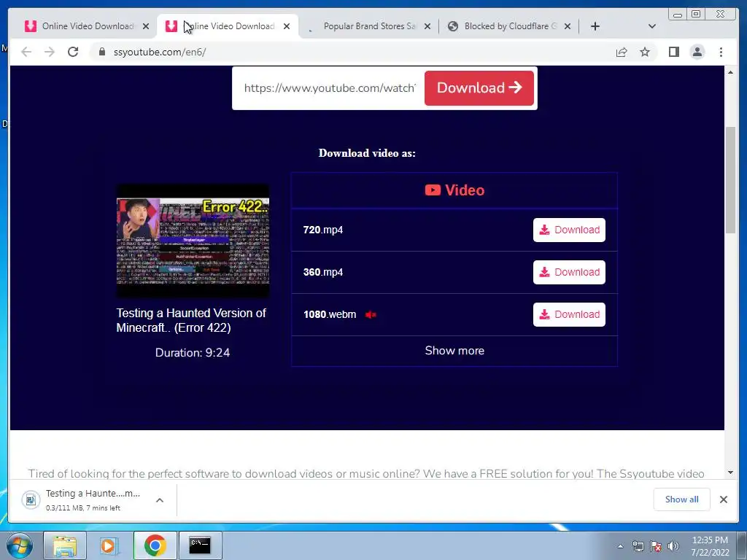747x560 pixels.
Task: Click the 720.mp4 format label
Action: coord(323,230)
